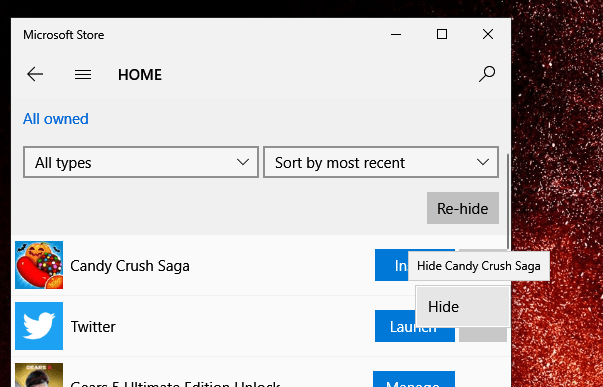Click the HOME heading
Image resolution: width=603 pixels, height=387 pixels.
point(140,75)
